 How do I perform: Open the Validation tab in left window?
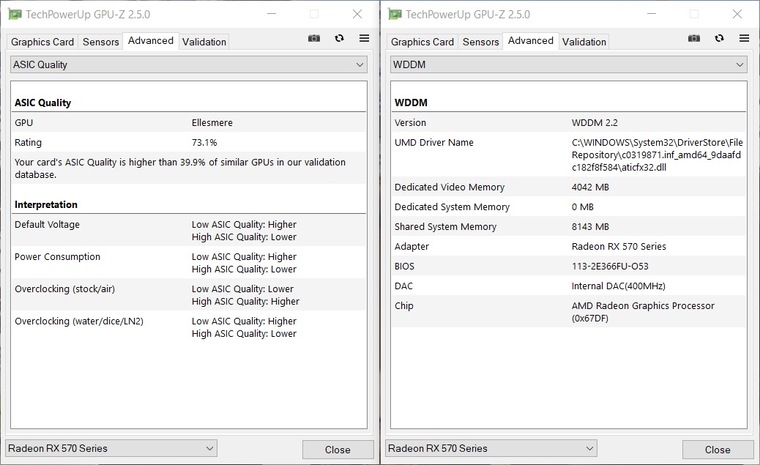click(x=204, y=42)
